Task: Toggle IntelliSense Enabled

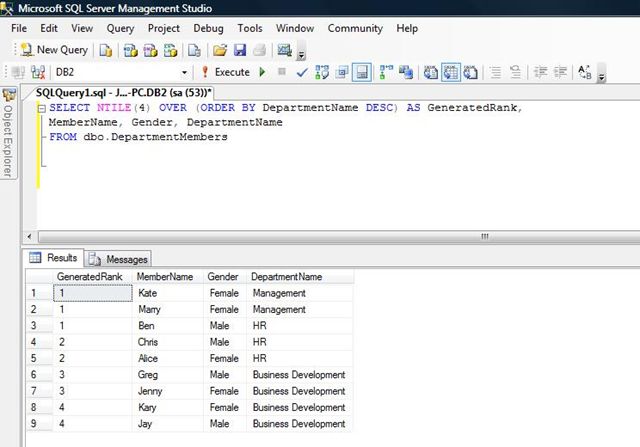Action: [x=362, y=72]
